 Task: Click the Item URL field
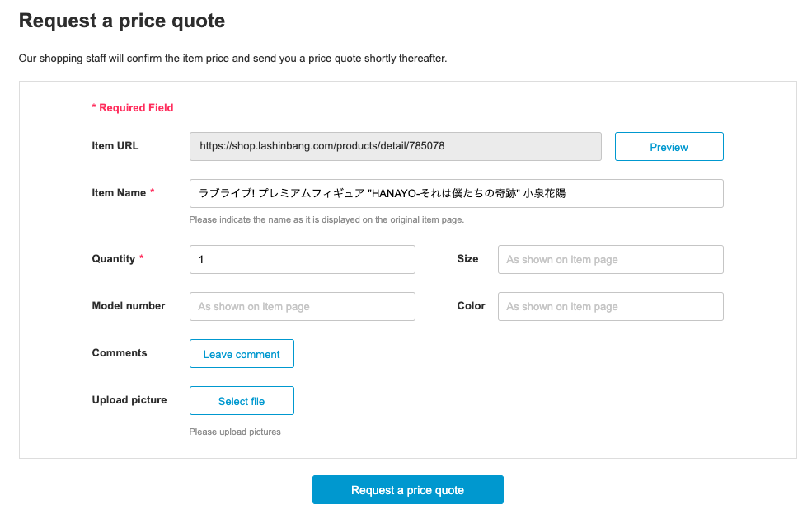click(x=395, y=146)
